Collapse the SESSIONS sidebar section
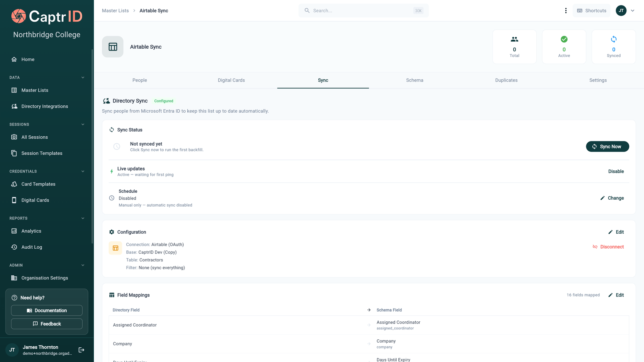Image resolution: width=644 pixels, height=362 pixels. pyautogui.click(x=83, y=124)
